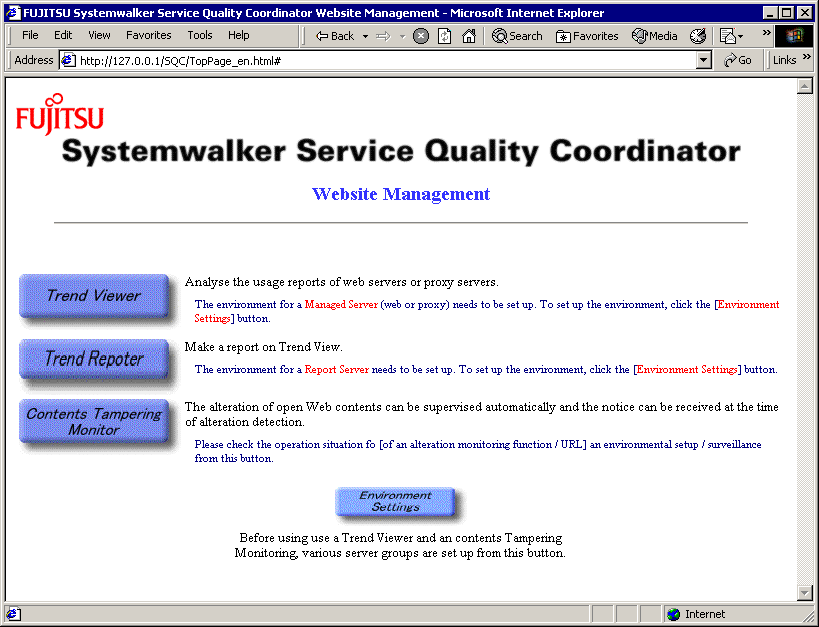Click the page icon in address bar

pos(68,61)
